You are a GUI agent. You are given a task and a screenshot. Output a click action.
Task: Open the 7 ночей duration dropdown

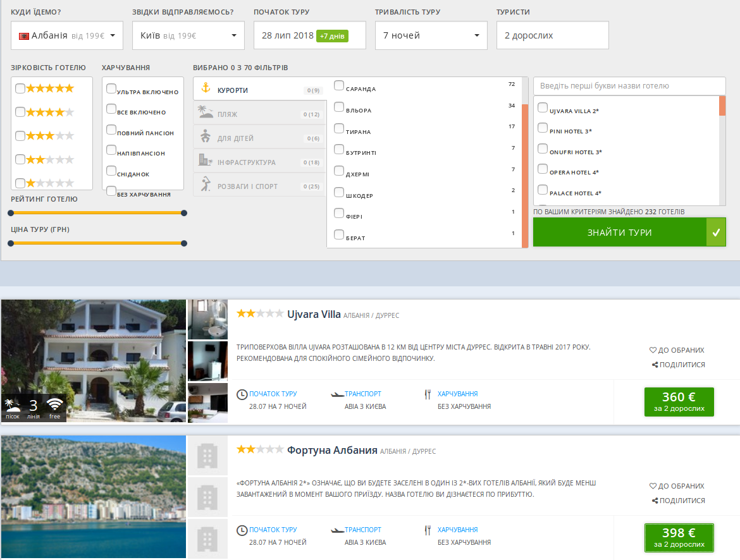pos(431,35)
